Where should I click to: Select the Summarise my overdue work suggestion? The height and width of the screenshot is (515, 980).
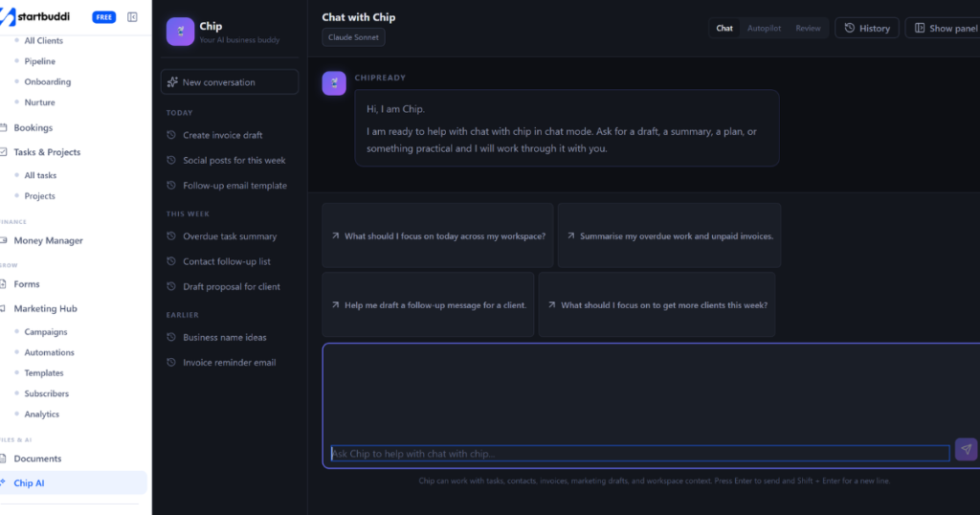669,235
